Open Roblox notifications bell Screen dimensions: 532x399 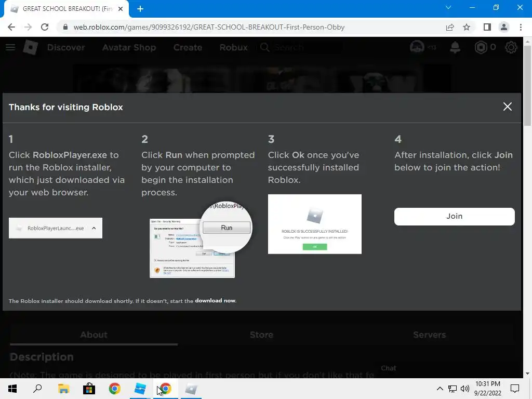[455, 47]
